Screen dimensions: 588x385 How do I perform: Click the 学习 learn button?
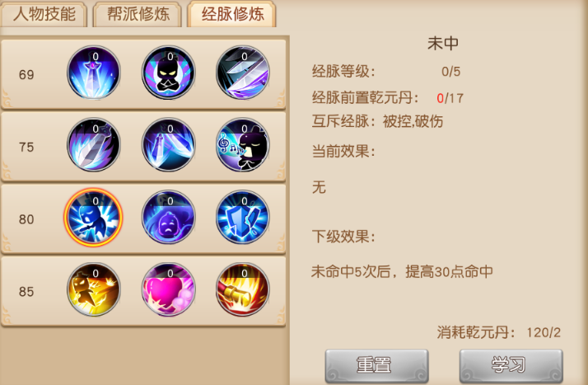click(511, 365)
